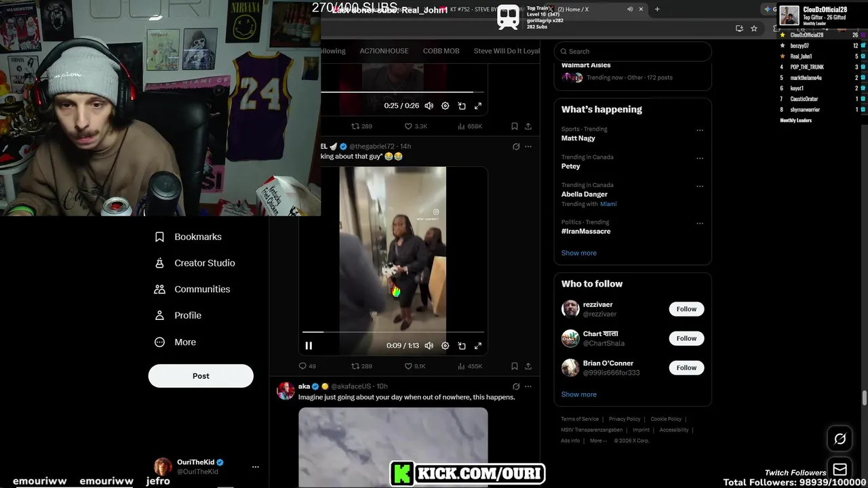Open rezzivaer's avatar in Who to follow
This screenshot has width=868, height=488.
click(570, 309)
